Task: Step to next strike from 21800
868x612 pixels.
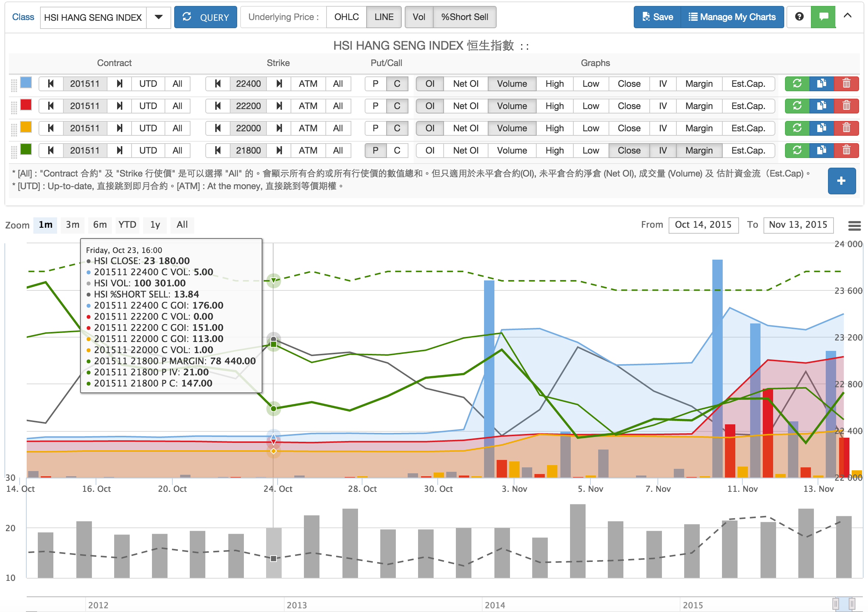Action: click(279, 151)
